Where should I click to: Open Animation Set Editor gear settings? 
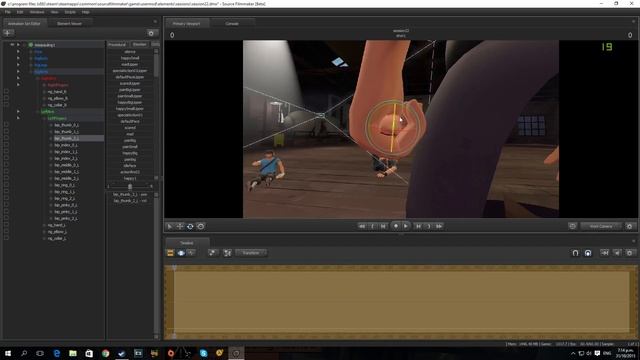151,33
